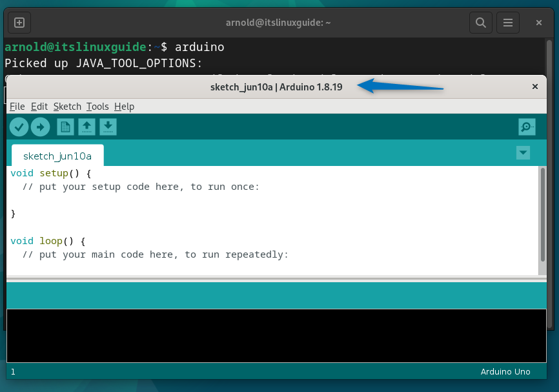This screenshot has height=392, width=559.
Task: Save the sketch using the down-arrow icon
Action: (x=108, y=127)
